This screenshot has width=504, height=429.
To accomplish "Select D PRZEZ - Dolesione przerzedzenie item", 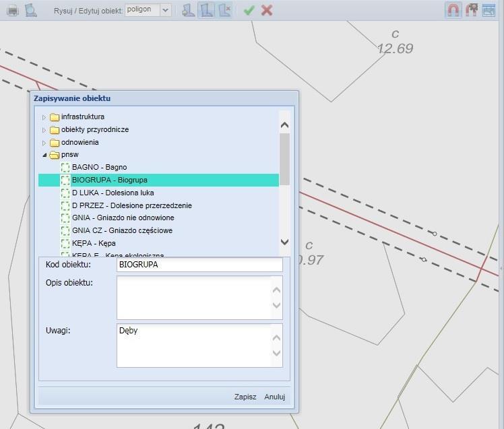I will pos(158,205).
